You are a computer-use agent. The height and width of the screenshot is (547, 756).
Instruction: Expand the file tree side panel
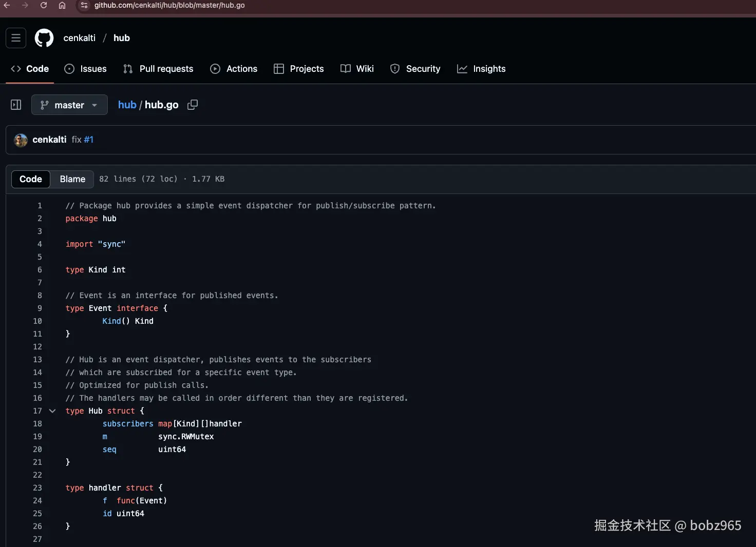click(16, 105)
